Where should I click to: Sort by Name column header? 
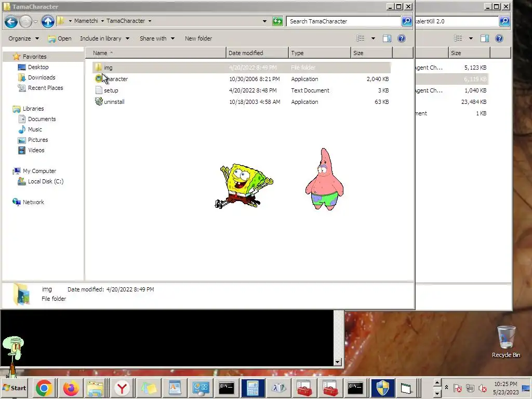[x=156, y=53]
